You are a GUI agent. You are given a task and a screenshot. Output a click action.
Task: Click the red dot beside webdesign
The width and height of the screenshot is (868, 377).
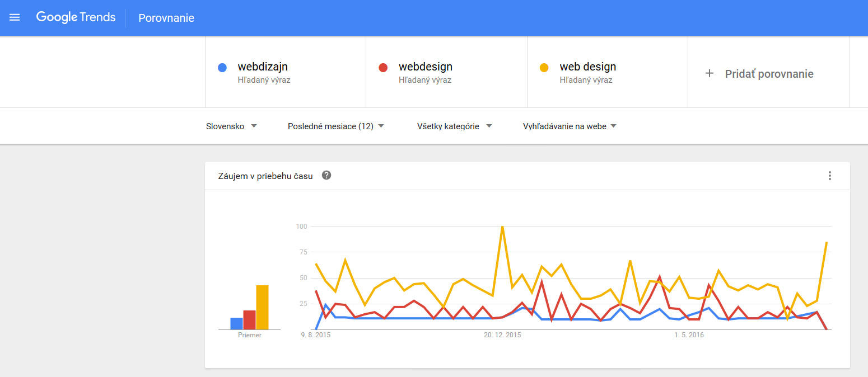click(x=383, y=68)
